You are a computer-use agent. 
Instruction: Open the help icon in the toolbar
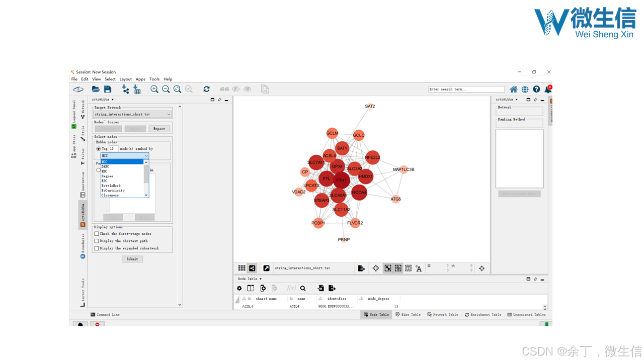click(x=536, y=89)
